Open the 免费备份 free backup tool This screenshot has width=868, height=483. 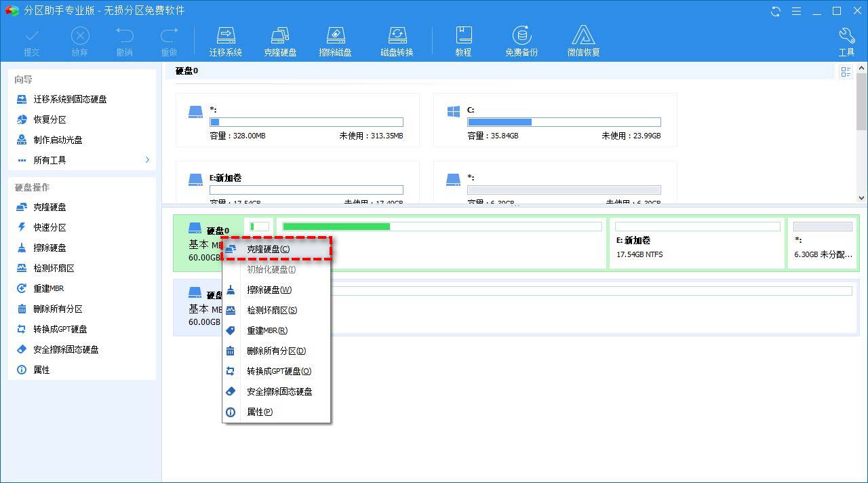click(521, 39)
